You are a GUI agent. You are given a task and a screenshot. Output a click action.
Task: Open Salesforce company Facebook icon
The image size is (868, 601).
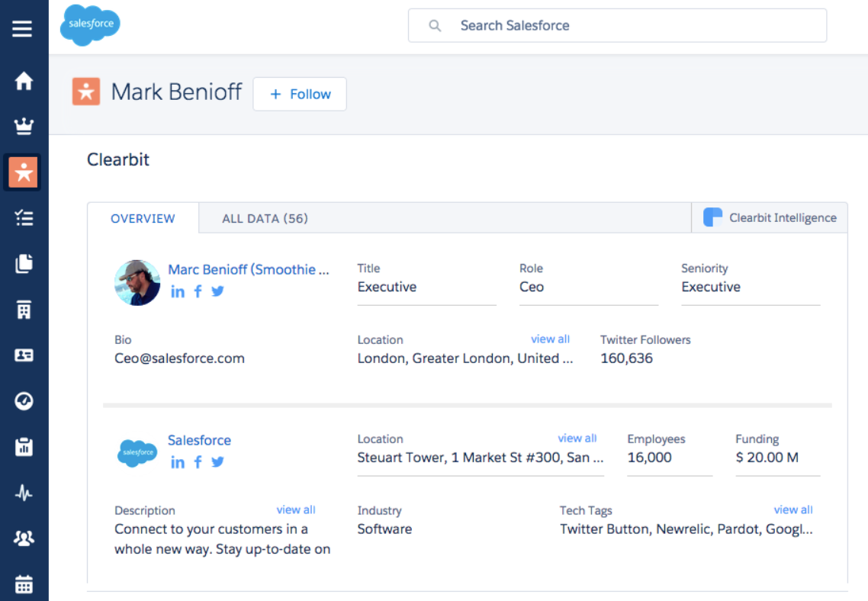198,462
